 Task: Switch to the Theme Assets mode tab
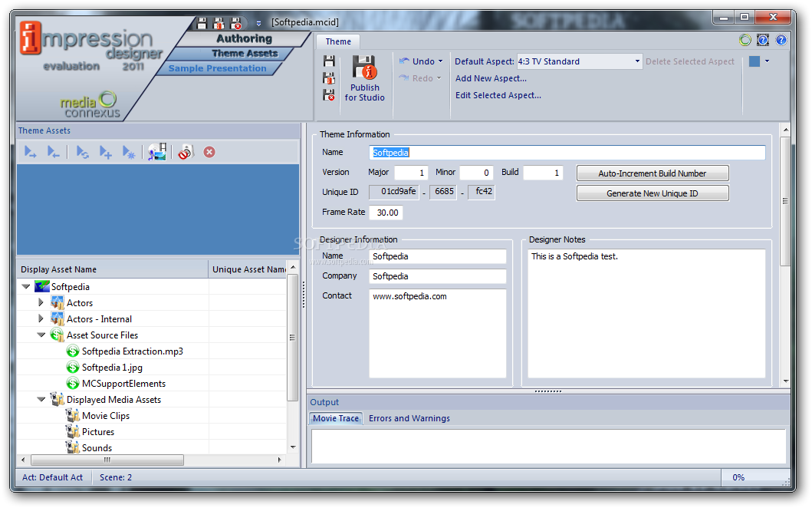245,54
